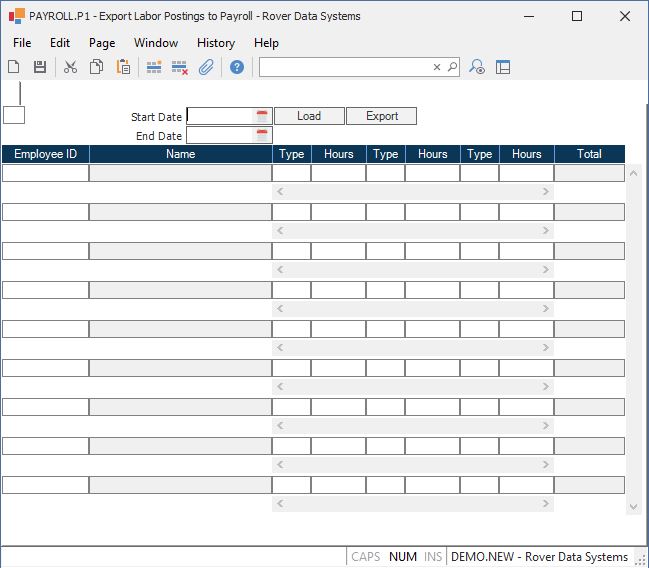Click the down arrow of the vertical scrollbar
Viewport: 649px width, 568px height.
[x=633, y=507]
